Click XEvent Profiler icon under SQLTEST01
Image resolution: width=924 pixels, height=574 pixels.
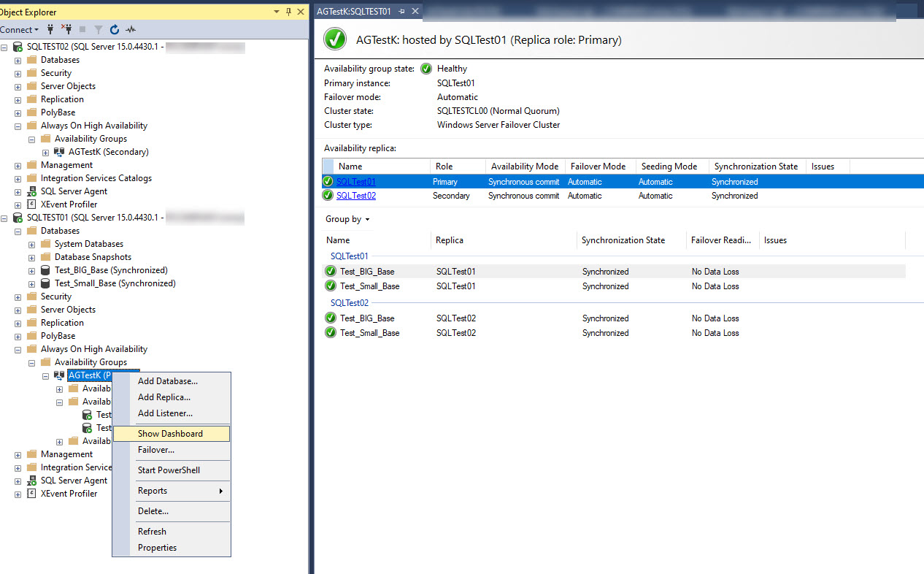click(x=32, y=494)
